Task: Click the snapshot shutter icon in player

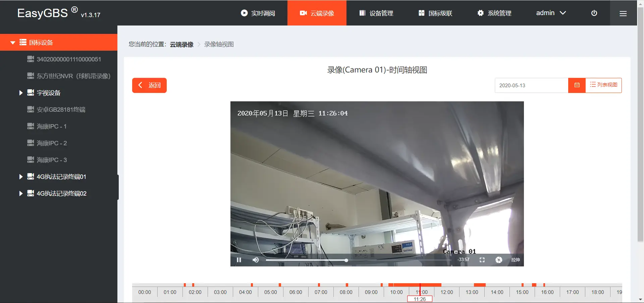Action: (499, 260)
